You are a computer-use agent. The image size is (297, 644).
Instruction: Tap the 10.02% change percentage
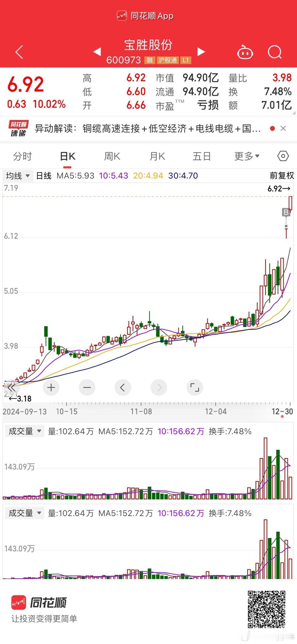pyautogui.click(x=49, y=104)
